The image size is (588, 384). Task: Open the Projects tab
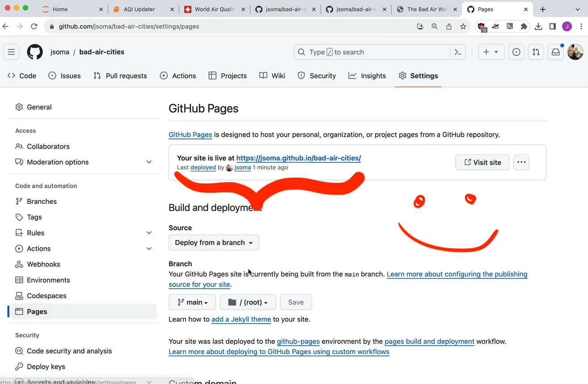click(x=228, y=76)
